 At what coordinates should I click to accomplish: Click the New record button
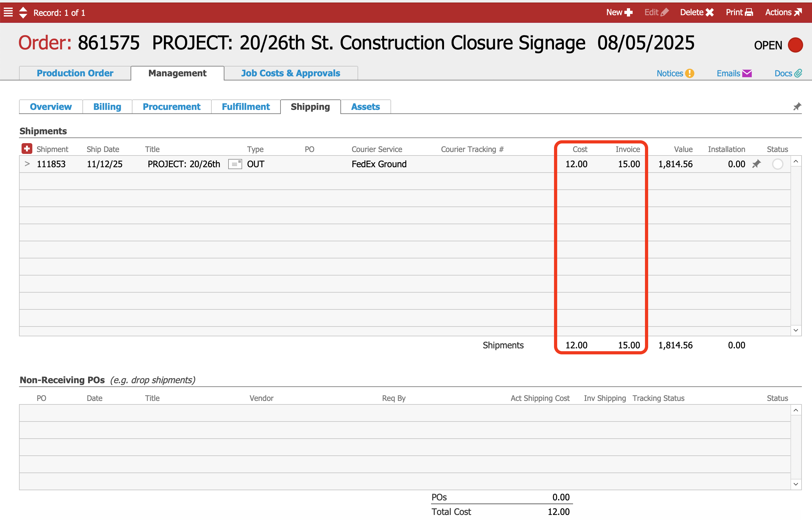pos(619,12)
